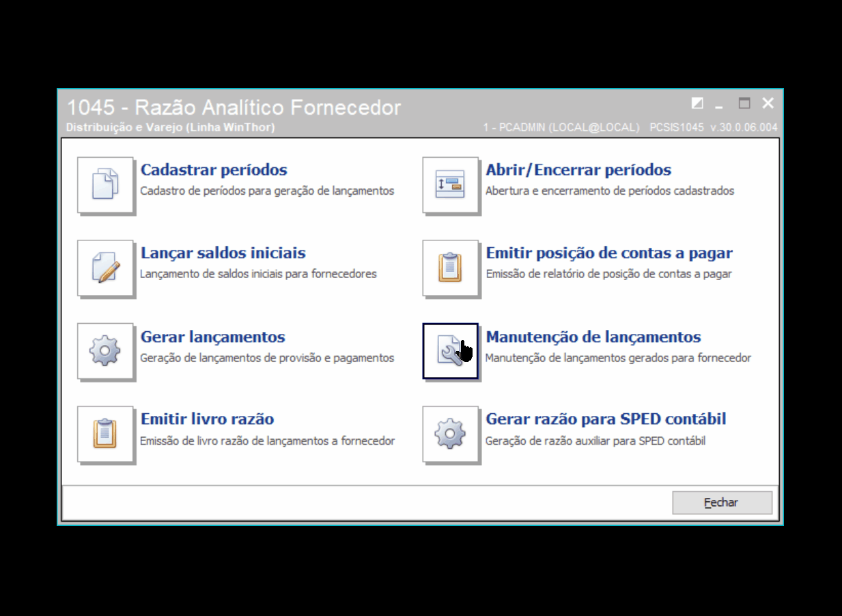Click the Lançar saldos iniciais pencil icon
Screen dimensions: 842x616
coord(105,268)
